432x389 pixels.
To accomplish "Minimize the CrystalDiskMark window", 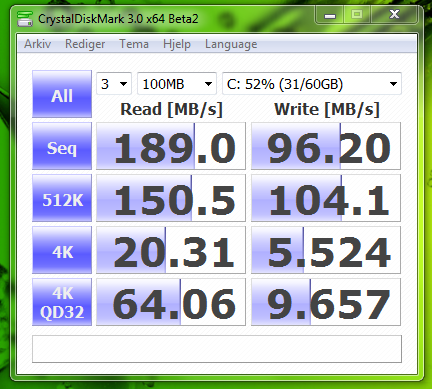I will 330,15.
